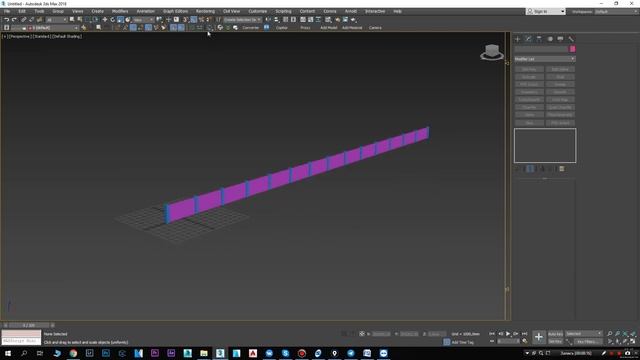Click the Render Production teapot icon

[353, 20]
